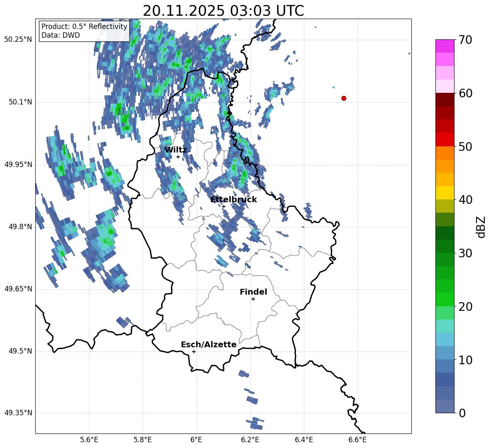Viewport: 491px width, 448px height.
Task: Click the bright green colorbar segment above 20
Action: [x=445, y=299]
